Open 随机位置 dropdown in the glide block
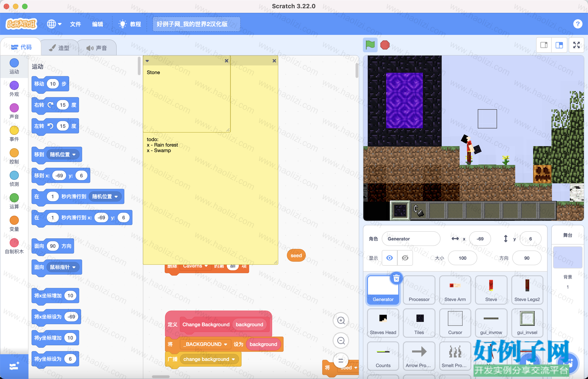The width and height of the screenshot is (588, 379). [x=105, y=197]
